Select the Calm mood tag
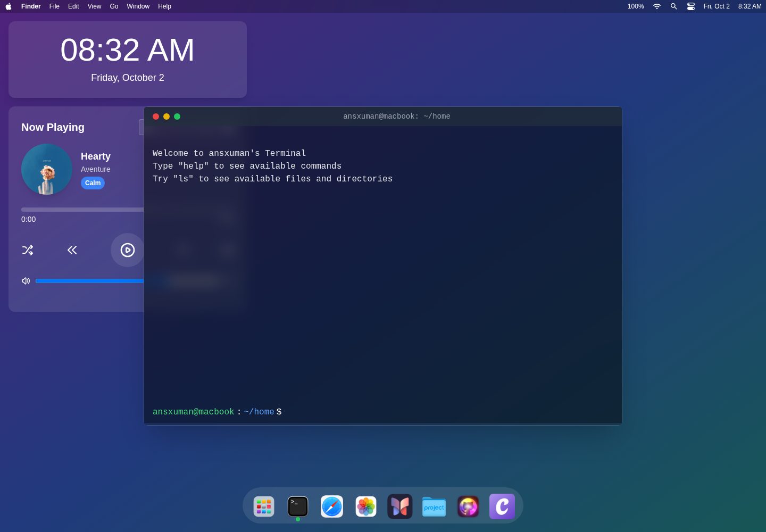 pyautogui.click(x=93, y=183)
